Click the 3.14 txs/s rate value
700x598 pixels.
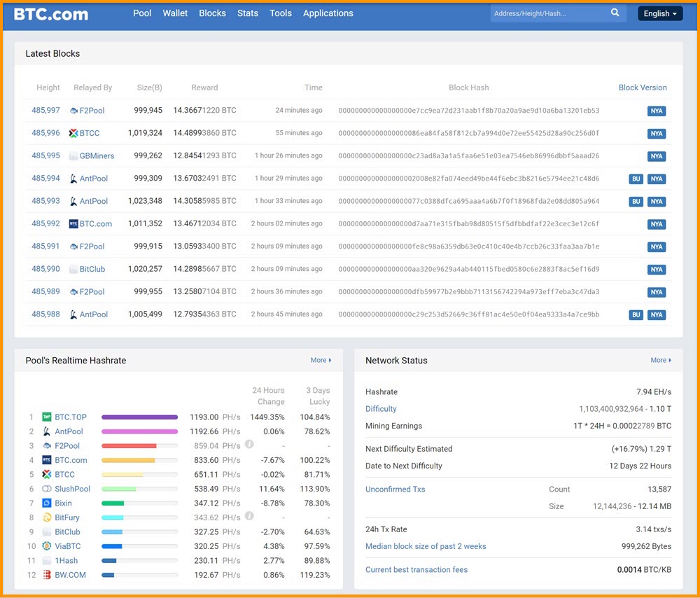(654, 529)
